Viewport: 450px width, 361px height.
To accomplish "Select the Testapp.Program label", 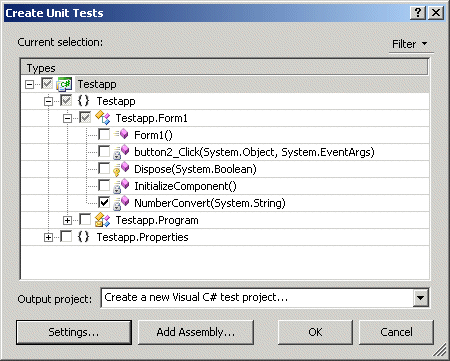I will pos(157,220).
